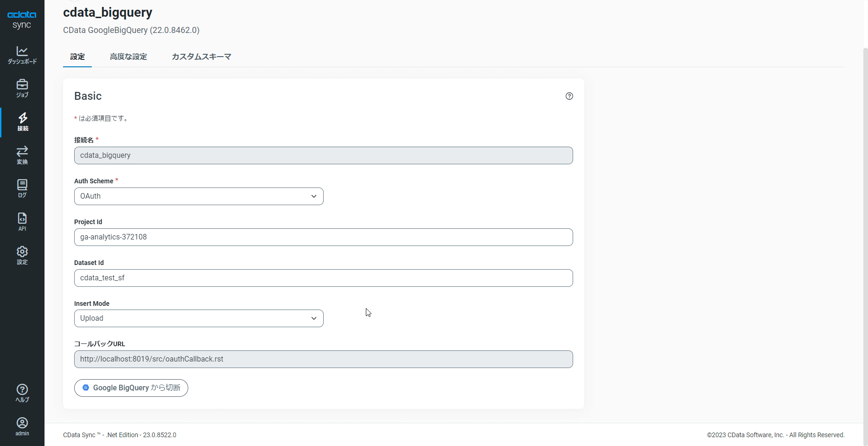Screen dimensions: 868x446
Task: Select the 設定 tab
Action: [77, 57]
